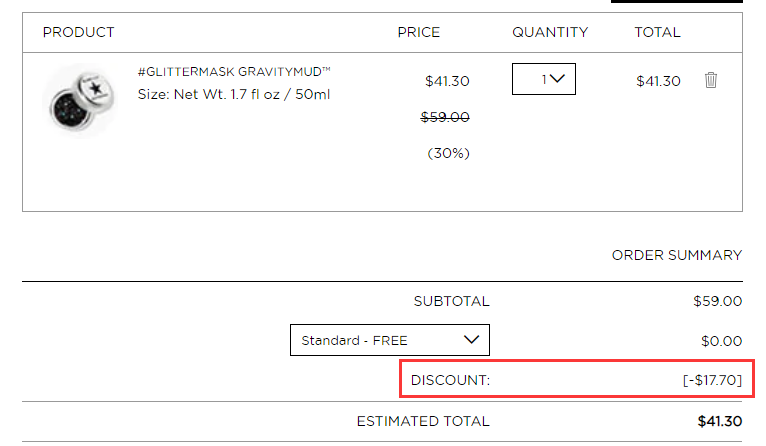Open the Standard - FREE shipping dropdown

(390, 340)
